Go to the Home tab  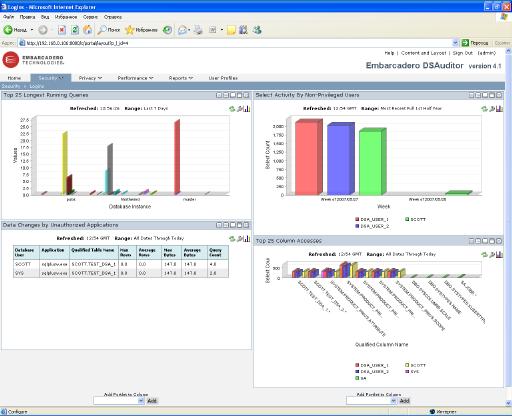(14, 78)
